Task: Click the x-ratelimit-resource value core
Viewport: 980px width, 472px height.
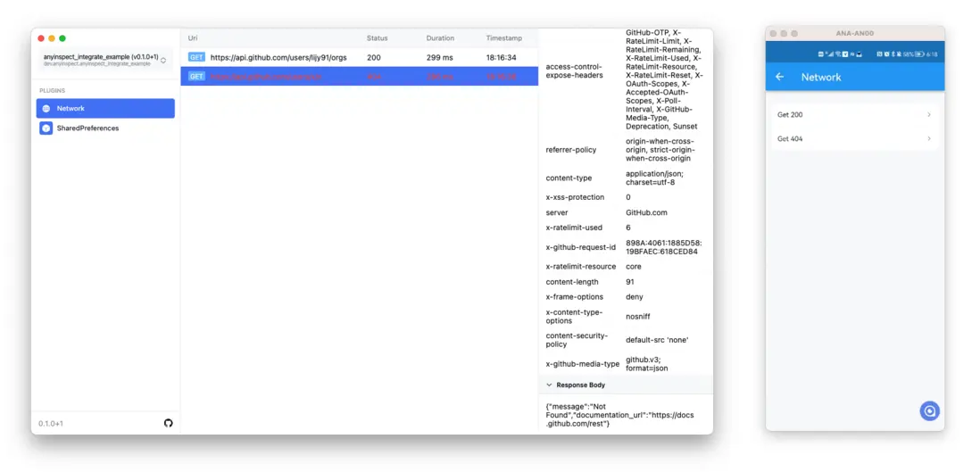Action: pyautogui.click(x=633, y=266)
